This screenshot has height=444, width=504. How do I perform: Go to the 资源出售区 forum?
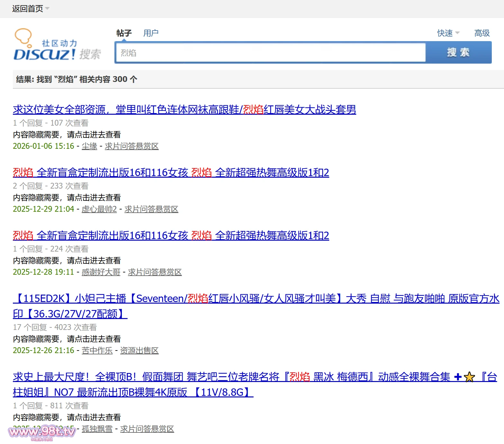139,351
